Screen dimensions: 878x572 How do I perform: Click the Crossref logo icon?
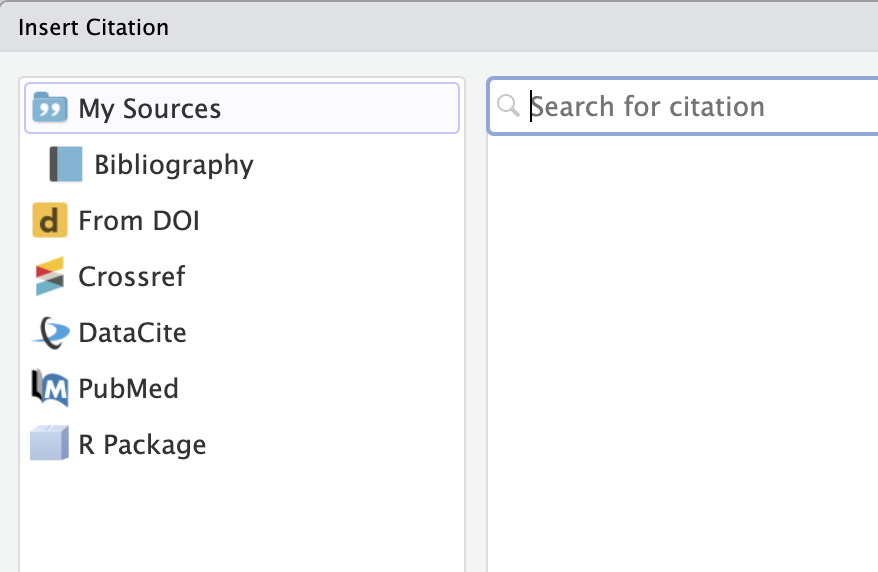pos(50,276)
